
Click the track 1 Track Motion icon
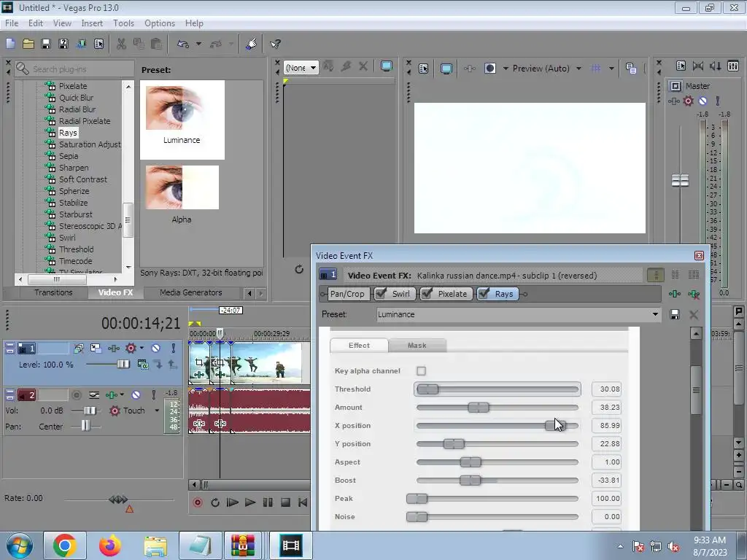click(96, 348)
